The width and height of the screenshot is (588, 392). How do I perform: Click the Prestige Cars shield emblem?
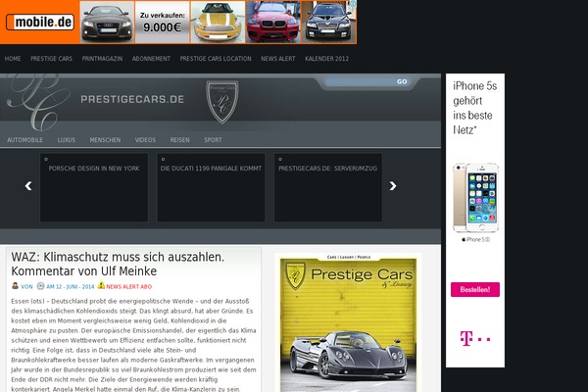(222, 102)
